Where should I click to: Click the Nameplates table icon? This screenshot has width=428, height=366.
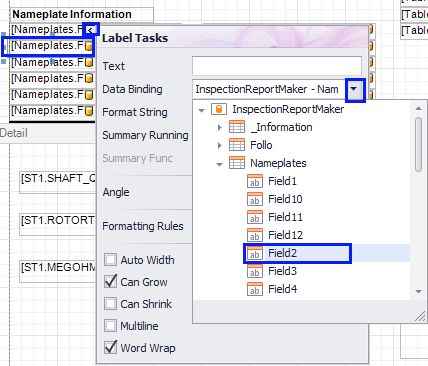pyautogui.click(x=237, y=163)
